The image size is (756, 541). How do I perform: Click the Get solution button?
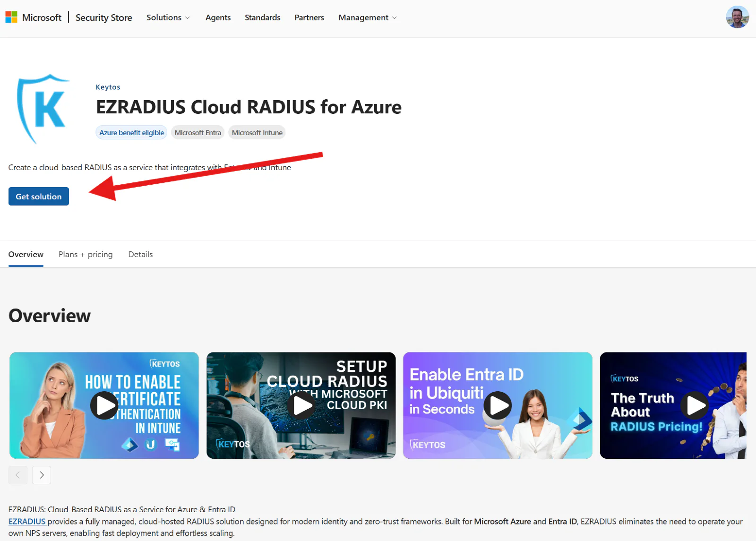pos(39,197)
